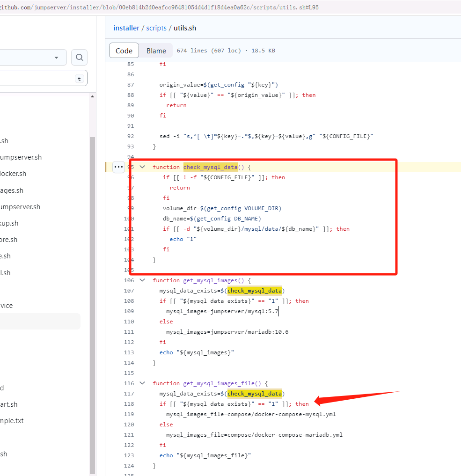Open the installer breadcrumb link

(126, 28)
